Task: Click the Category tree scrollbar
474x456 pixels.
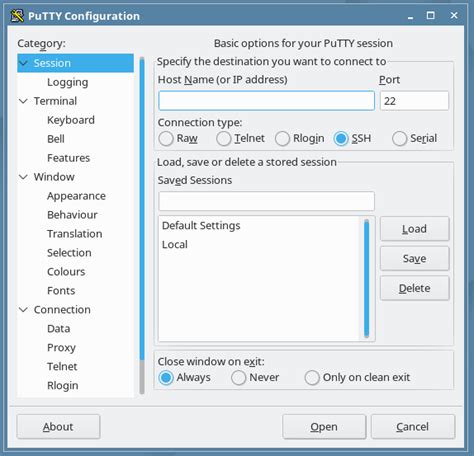Action: coord(142,226)
